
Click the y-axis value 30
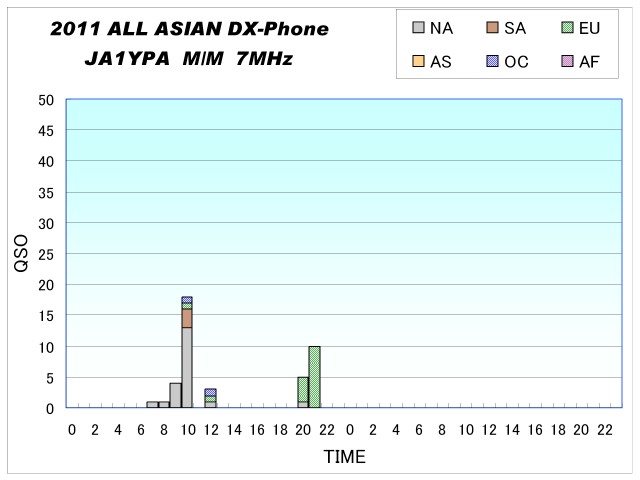(x=46, y=224)
